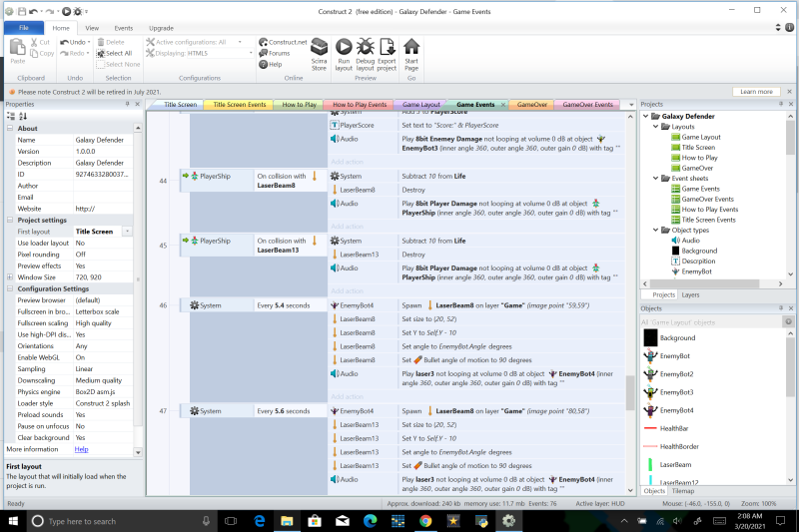Image resolution: width=799 pixels, height=532 pixels.
Task: Collapse the Event sheets folder
Action: 656,179
